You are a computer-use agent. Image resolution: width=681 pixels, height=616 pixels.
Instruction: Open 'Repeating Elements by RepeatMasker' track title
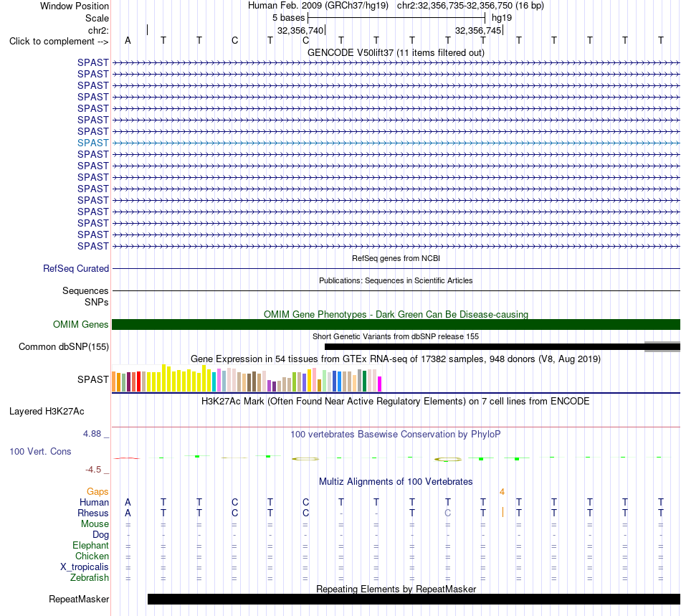tap(396, 589)
